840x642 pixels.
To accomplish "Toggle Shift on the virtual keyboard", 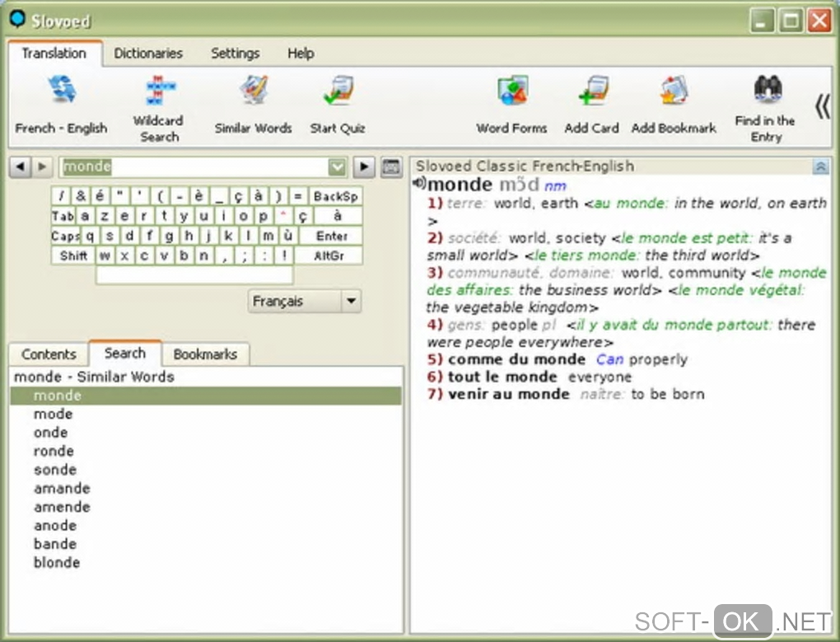I will [x=73, y=255].
